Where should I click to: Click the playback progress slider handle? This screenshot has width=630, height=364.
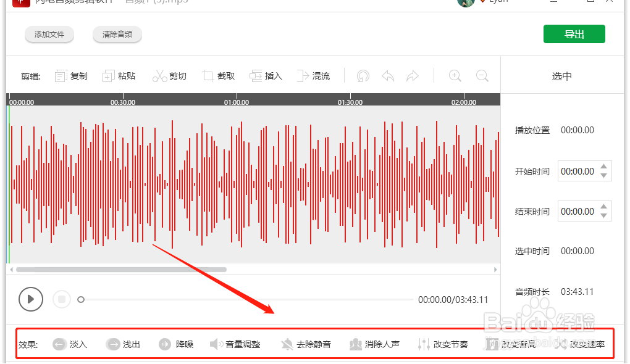[81, 300]
